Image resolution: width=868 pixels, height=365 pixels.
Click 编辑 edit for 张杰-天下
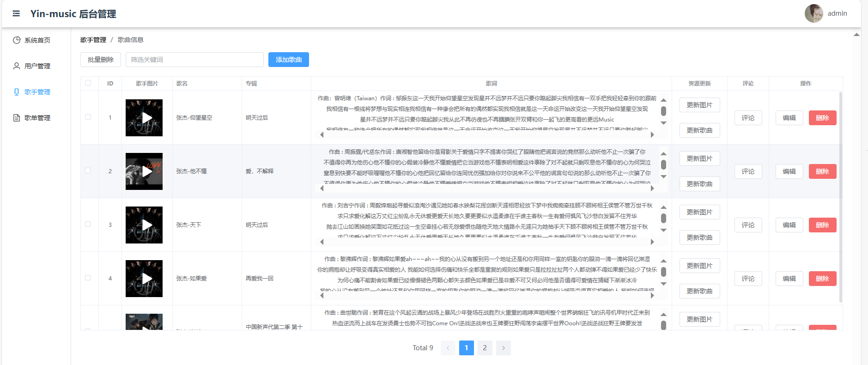789,225
